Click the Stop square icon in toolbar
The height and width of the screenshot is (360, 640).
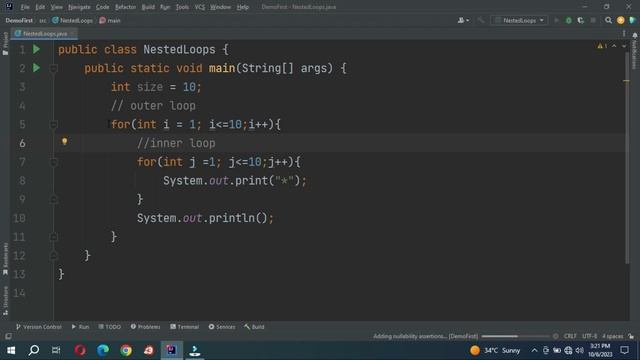(593, 20)
